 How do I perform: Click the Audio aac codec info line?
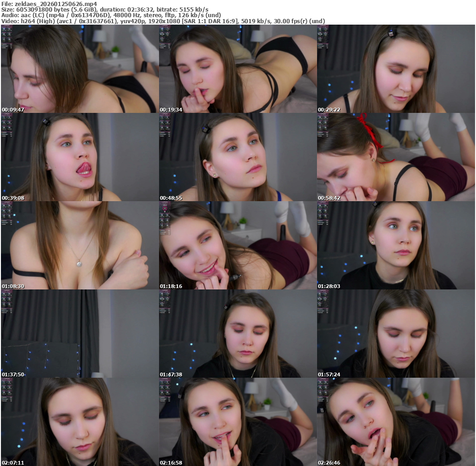point(111,15)
